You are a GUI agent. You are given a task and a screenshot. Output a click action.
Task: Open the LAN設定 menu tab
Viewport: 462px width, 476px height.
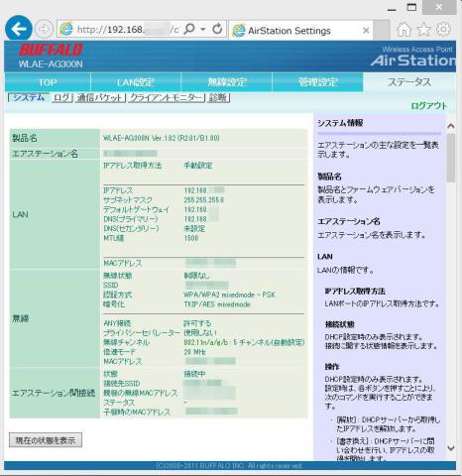pyautogui.click(x=136, y=82)
